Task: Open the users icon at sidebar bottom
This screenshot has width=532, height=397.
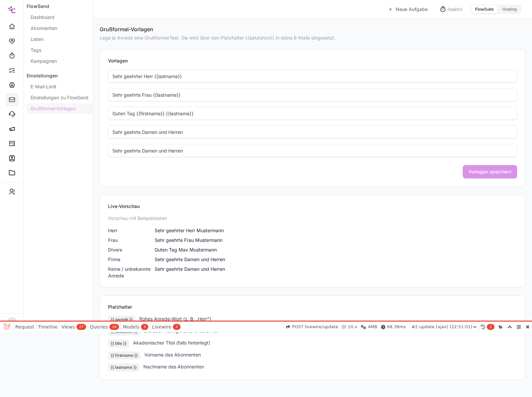Action: coord(12,192)
